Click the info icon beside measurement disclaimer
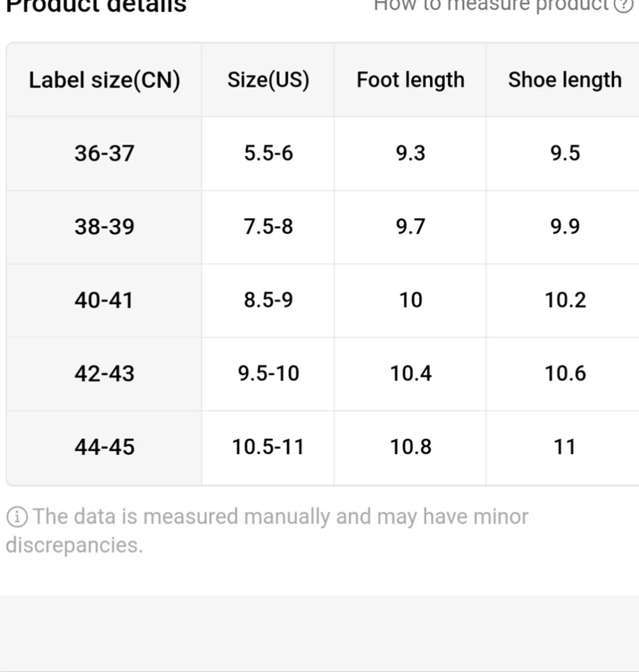This screenshot has height=672, width=639. pos(17,516)
